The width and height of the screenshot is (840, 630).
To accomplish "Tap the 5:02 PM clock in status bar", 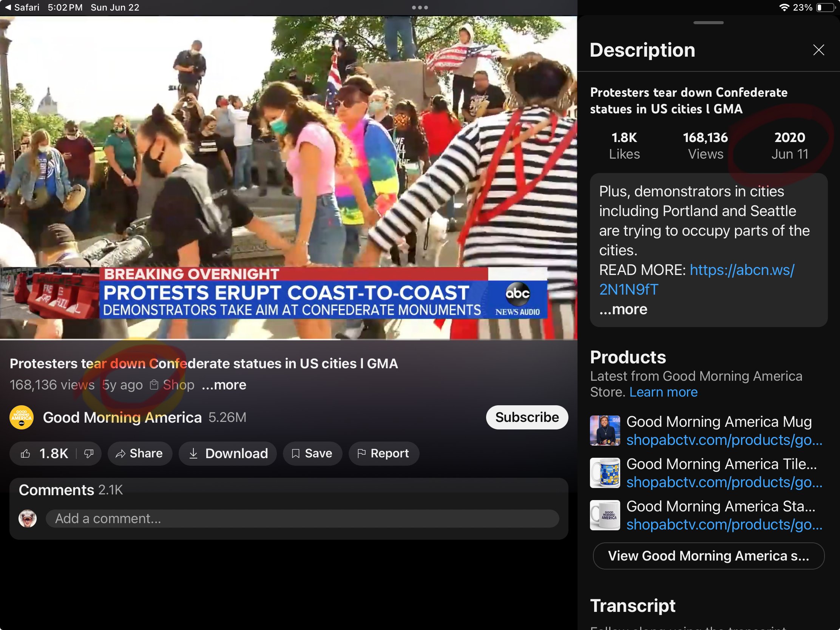I will pos(65,7).
